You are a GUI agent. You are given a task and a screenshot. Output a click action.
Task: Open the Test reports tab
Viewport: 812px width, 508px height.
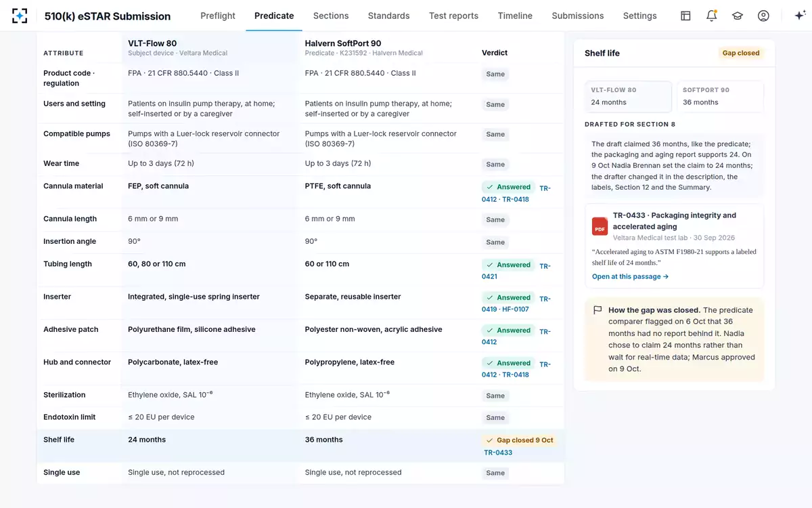(453, 16)
